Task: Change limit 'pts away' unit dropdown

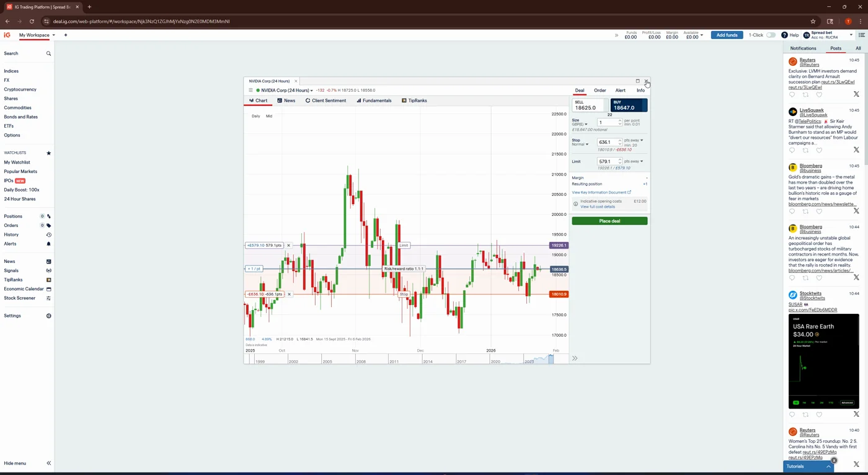Action: [x=634, y=161]
